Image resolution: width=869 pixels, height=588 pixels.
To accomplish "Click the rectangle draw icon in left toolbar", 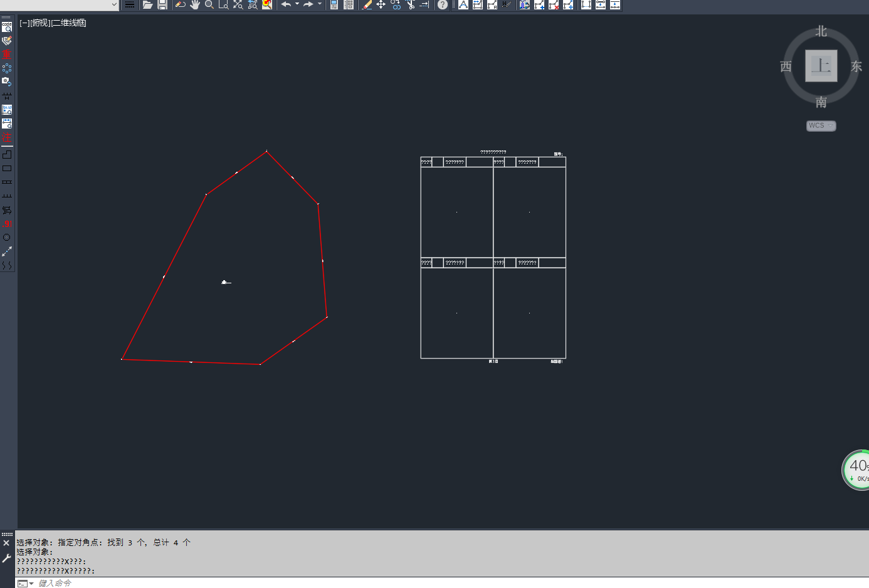I will 7,168.
